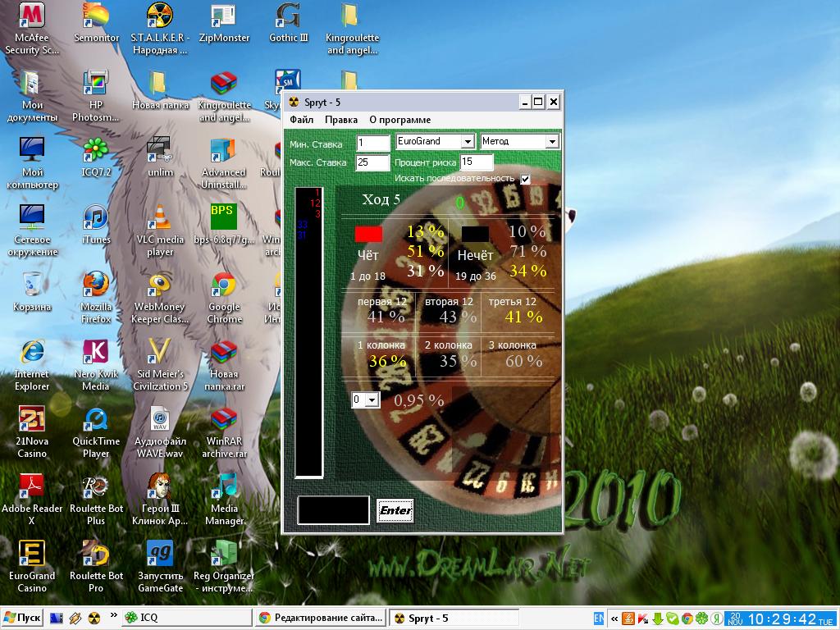This screenshot has width=840, height=630.
Task: Click the EN language indicator in tray
Action: click(x=598, y=619)
